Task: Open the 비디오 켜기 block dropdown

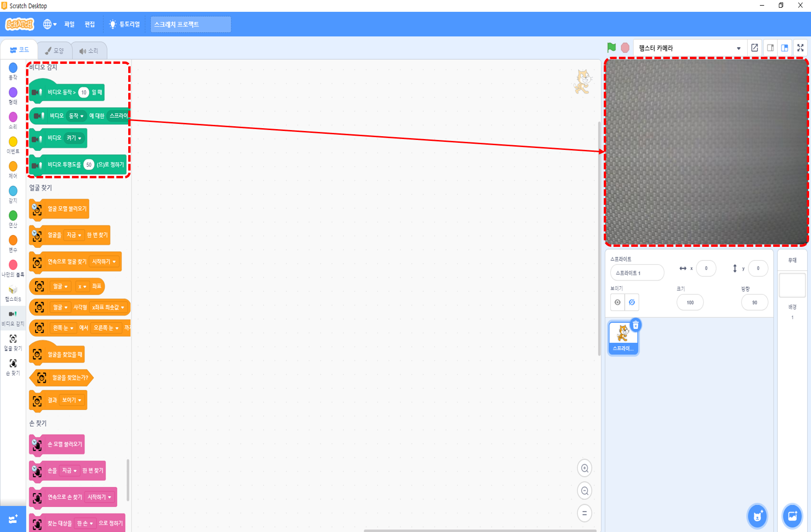Action: 74,138
